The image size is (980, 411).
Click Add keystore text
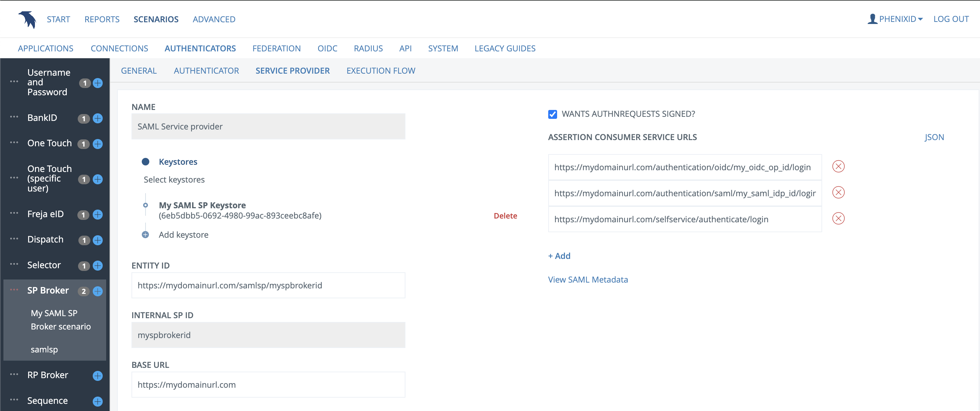tap(184, 234)
